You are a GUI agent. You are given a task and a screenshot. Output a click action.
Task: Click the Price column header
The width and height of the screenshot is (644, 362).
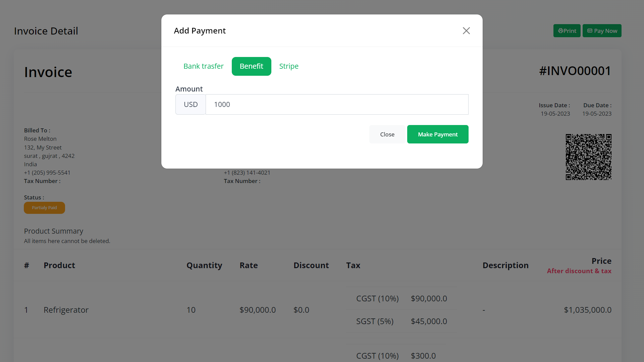pyautogui.click(x=601, y=261)
